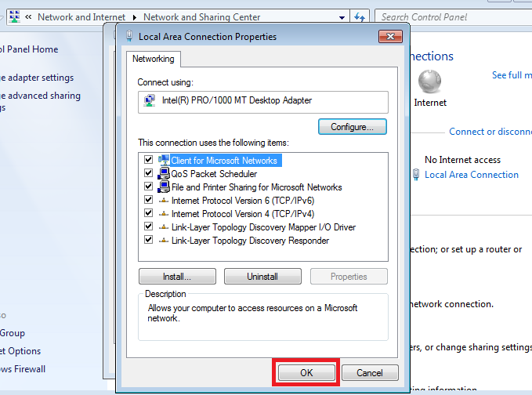This screenshot has height=395, width=532.
Task: Uncheck Client for Microsoft Networks
Action: point(148,160)
